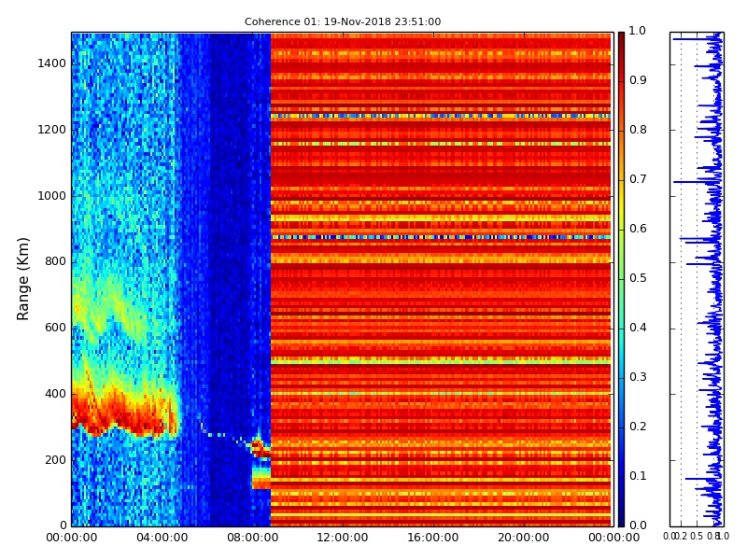Click the 16:00:00 time axis label
This screenshot has height=560, width=747.
click(433, 539)
